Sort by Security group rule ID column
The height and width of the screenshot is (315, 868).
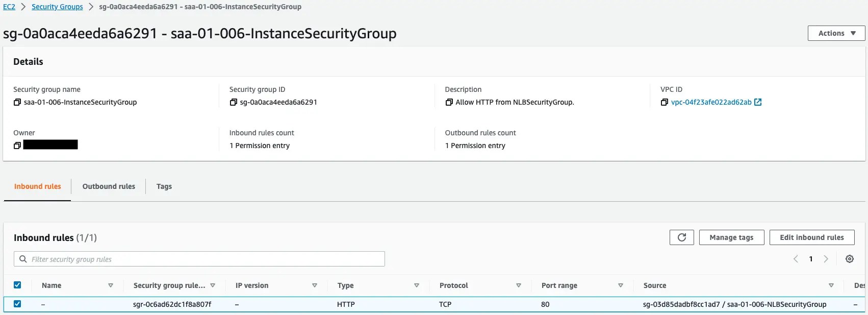pyautogui.click(x=213, y=285)
